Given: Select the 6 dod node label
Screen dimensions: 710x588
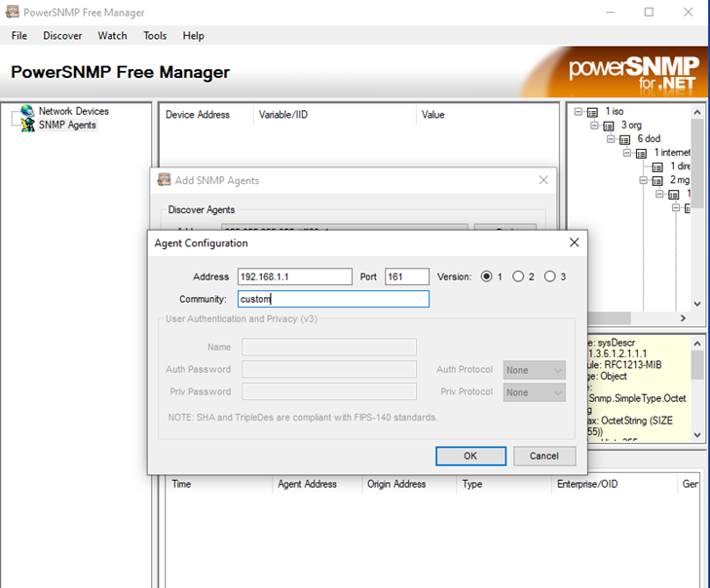Looking at the screenshot, I should [x=649, y=138].
